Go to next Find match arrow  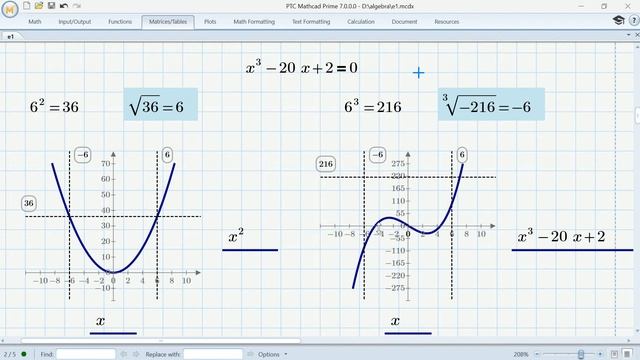tap(136, 354)
